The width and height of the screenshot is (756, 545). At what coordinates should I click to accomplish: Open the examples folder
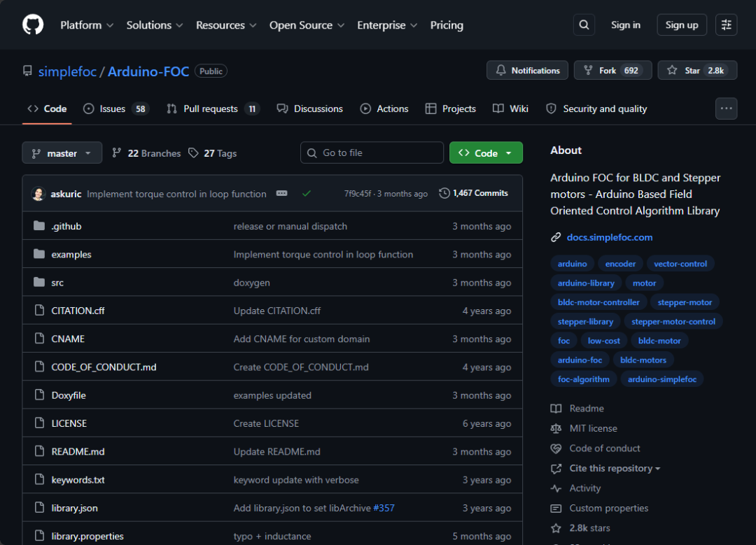click(71, 255)
